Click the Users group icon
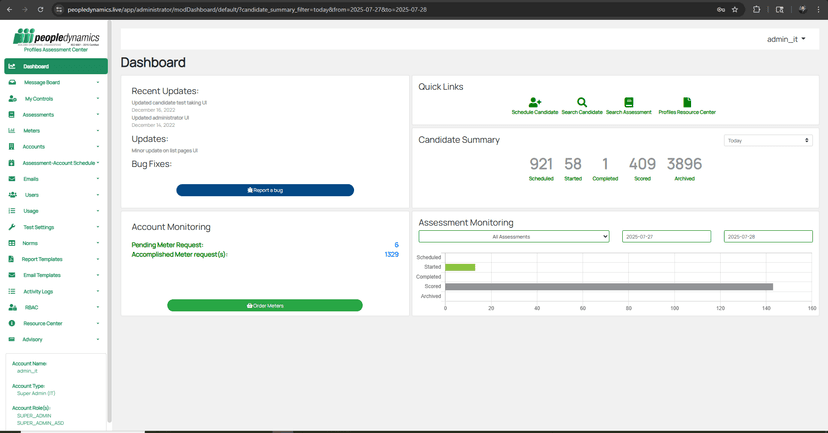The width and height of the screenshot is (828, 433). point(12,195)
